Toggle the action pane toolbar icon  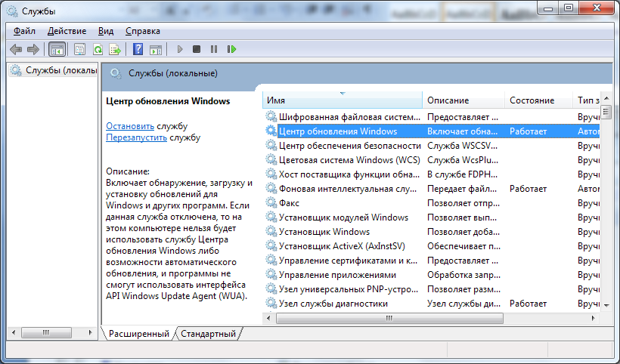156,49
